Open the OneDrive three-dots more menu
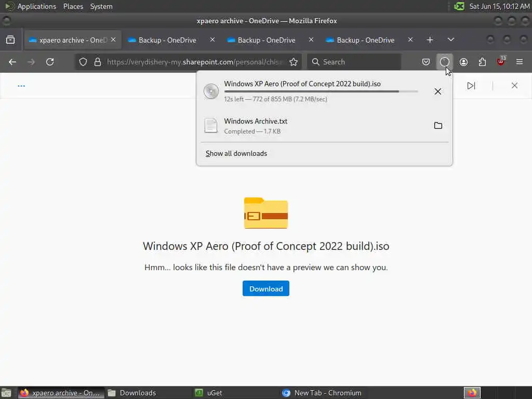 pyautogui.click(x=21, y=86)
